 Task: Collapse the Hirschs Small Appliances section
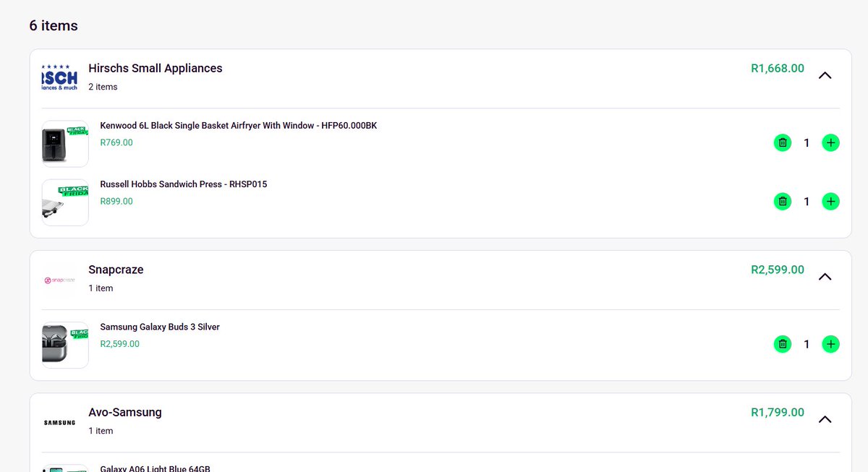[x=825, y=75]
